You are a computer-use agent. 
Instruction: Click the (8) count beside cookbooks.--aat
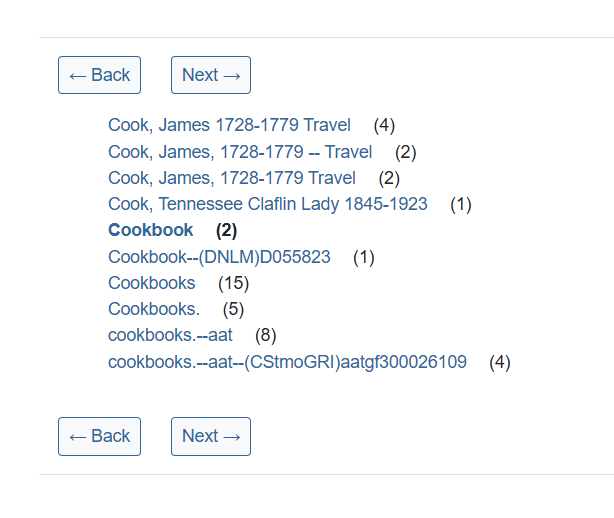(x=266, y=336)
